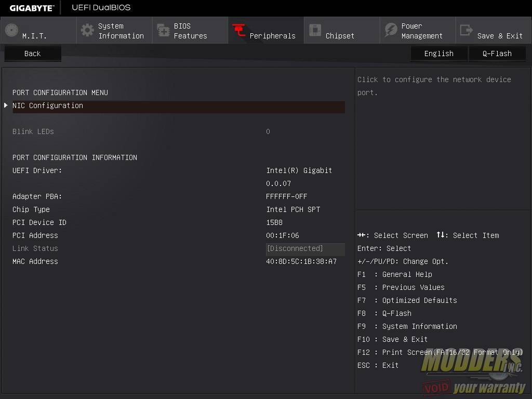Screen dimensions: 532x399
Task: Expand the NIC Configuration arrow
Action: tap(6, 105)
